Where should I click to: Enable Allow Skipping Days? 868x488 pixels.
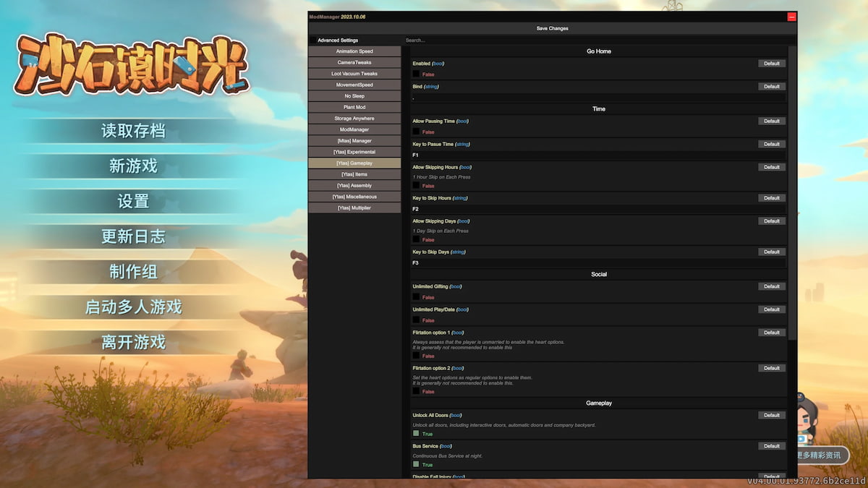414,239
